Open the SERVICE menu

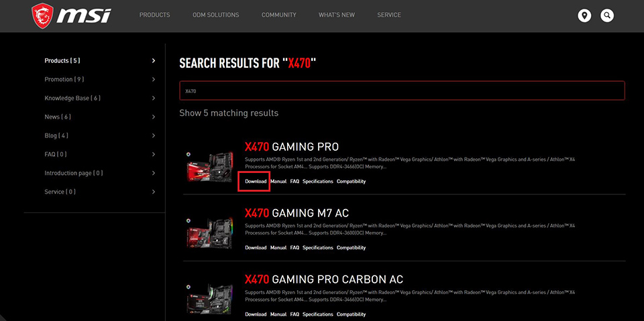click(x=389, y=15)
